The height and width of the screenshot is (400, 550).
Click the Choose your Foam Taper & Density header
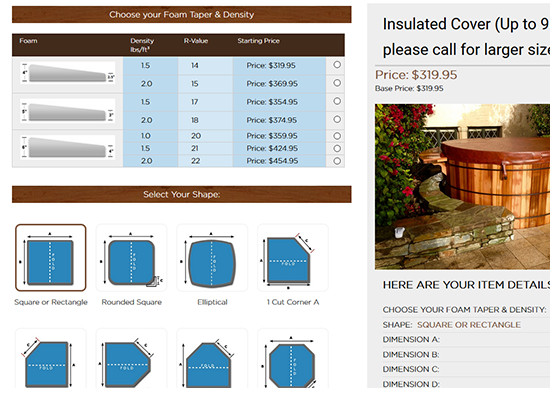pos(182,14)
